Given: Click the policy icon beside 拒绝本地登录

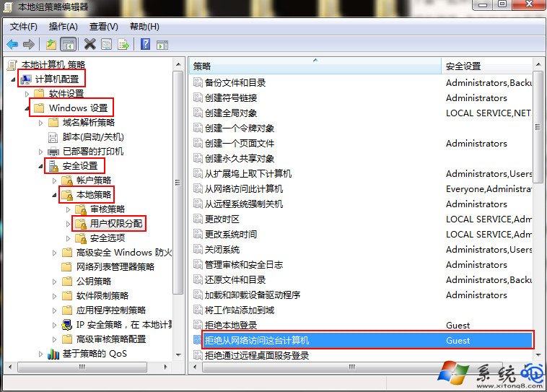Looking at the screenshot, I should point(198,325).
